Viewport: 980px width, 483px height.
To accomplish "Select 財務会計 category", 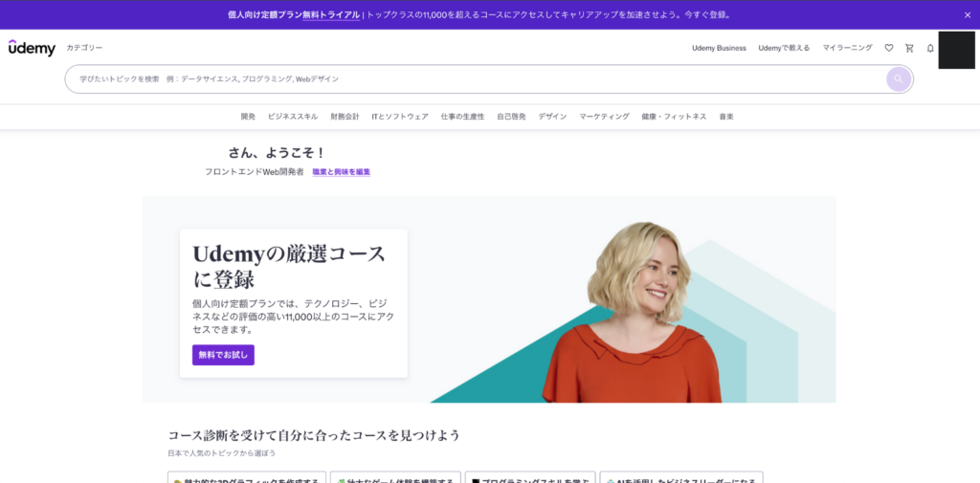I will click(x=345, y=117).
